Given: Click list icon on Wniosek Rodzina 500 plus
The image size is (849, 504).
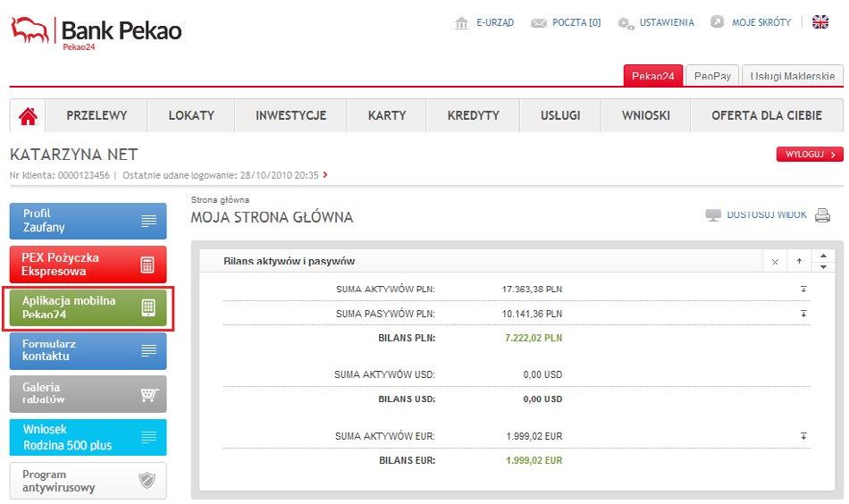Looking at the screenshot, I should click(149, 437).
